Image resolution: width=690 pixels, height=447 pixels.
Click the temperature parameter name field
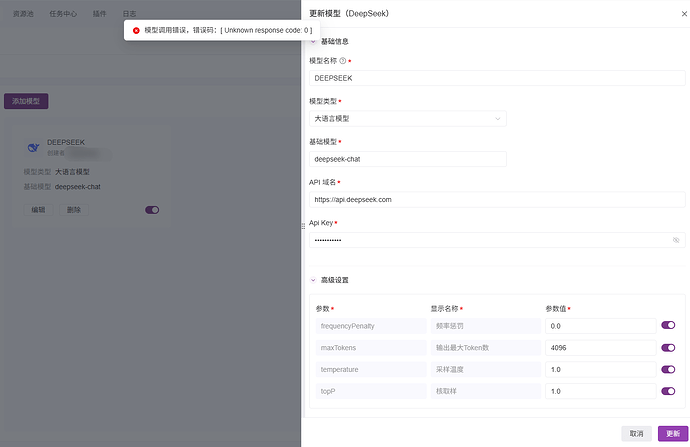pyautogui.click(x=371, y=370)
